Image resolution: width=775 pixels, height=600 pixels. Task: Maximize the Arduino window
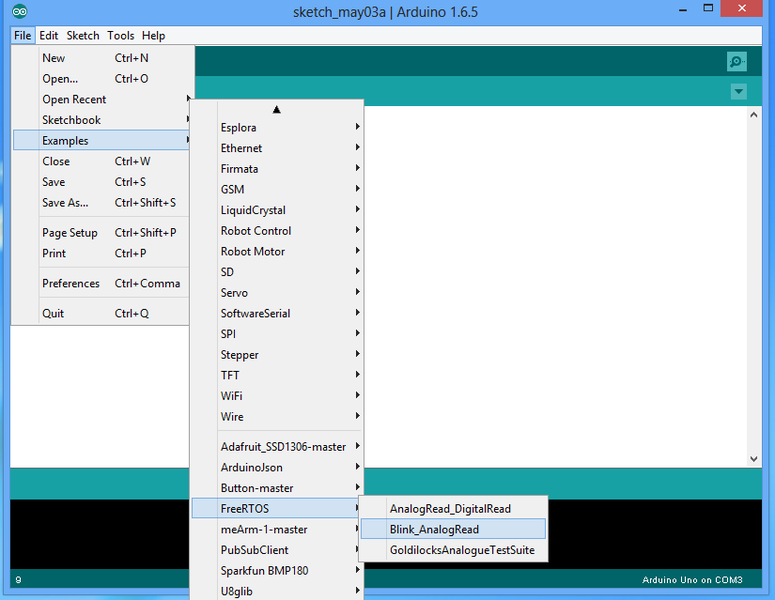pyautogui.click(x=708, y=8)
